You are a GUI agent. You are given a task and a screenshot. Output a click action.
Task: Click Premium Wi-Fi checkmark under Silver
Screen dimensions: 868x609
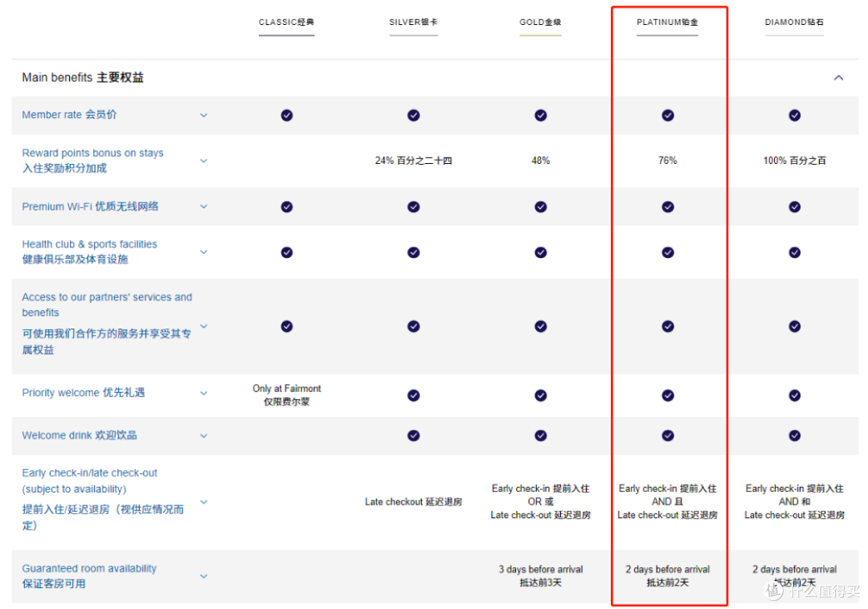414,206
